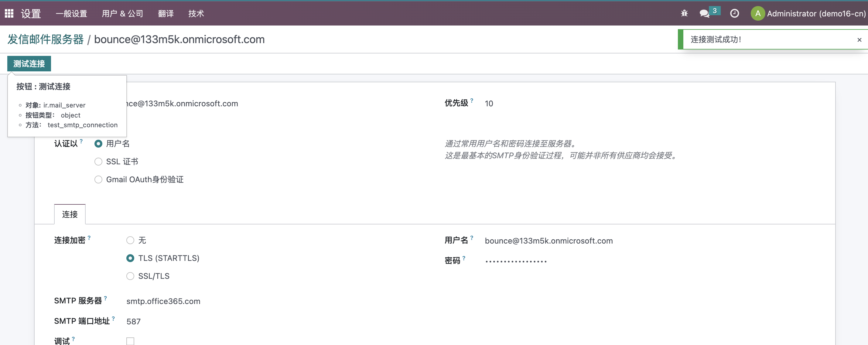Select Gmail OAuth身份验证 radio option
Screen dimensions: 868x345
click(98, 179)
